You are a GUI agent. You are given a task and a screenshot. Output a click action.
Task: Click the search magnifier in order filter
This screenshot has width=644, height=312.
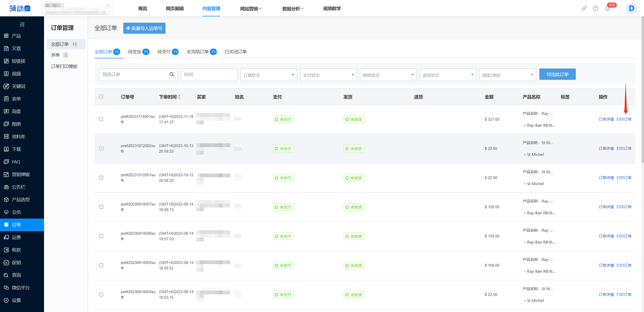[x=172, y=75]
